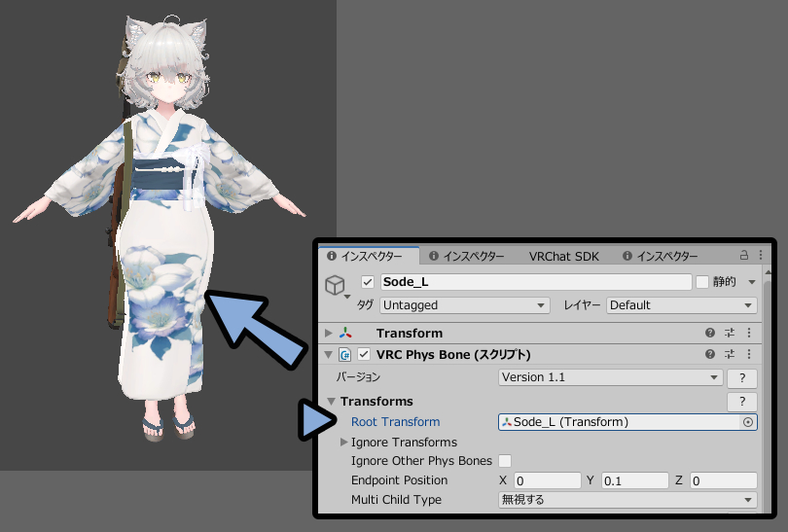Open VRC Phys Bone presets icon

(x=730, y=354)
